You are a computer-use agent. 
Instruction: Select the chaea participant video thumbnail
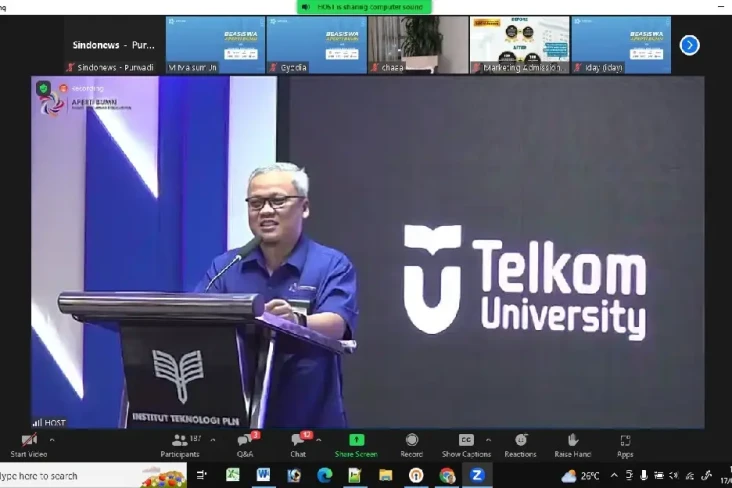pos(418,45)
